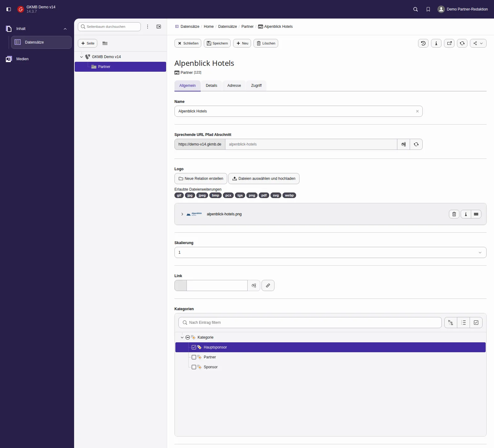Click the Schließen button
Screen dimensions: 494x448
(x=188, y=43)
